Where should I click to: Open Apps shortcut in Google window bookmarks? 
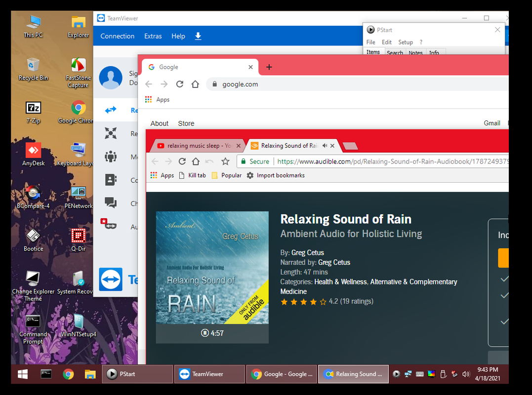(x=158, y=100)
